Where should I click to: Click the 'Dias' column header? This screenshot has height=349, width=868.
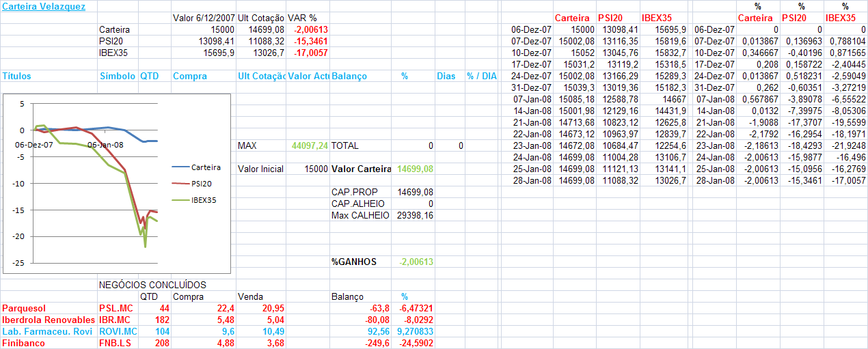tap(446, 76)
